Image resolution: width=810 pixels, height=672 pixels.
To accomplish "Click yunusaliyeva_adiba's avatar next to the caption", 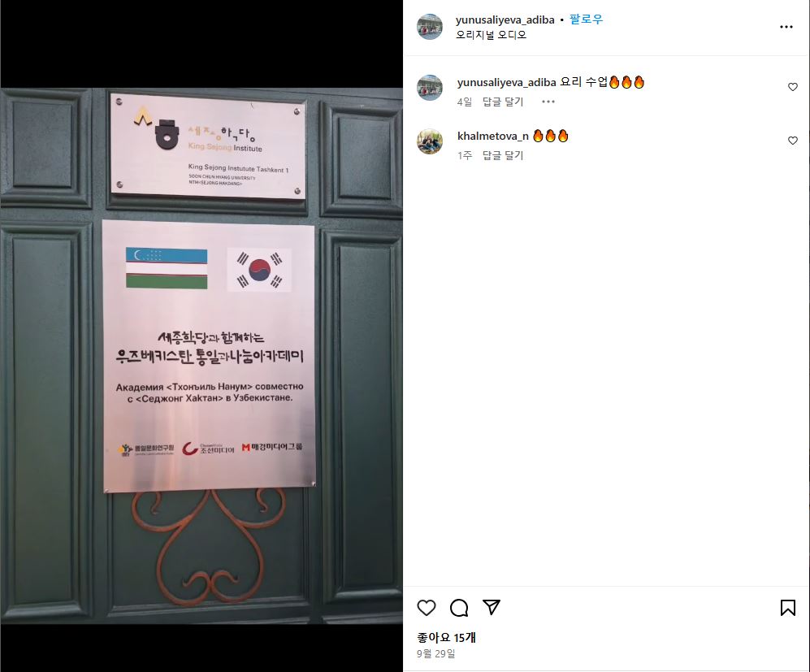I will pyautogui.click(x=430, y=87).
